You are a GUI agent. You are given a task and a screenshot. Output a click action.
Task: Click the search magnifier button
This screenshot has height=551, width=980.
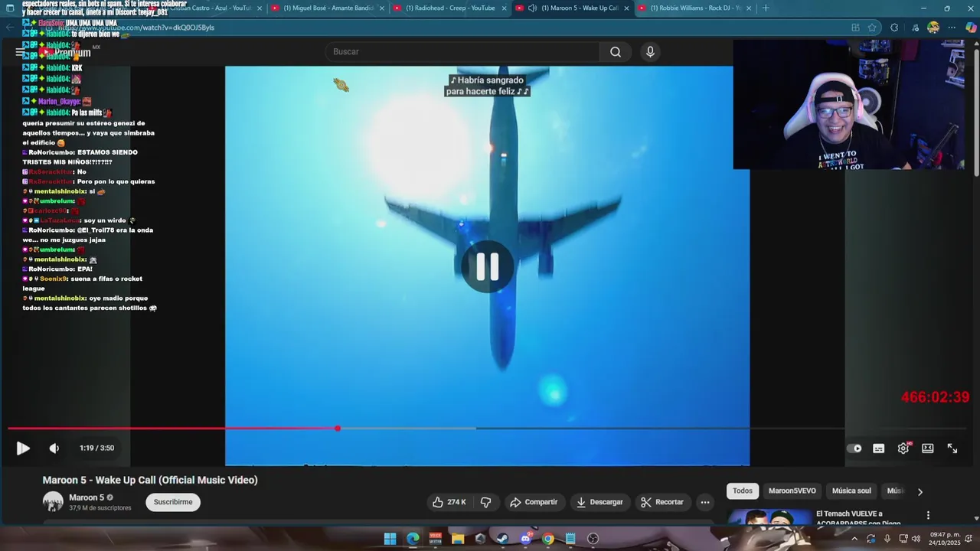616,52
